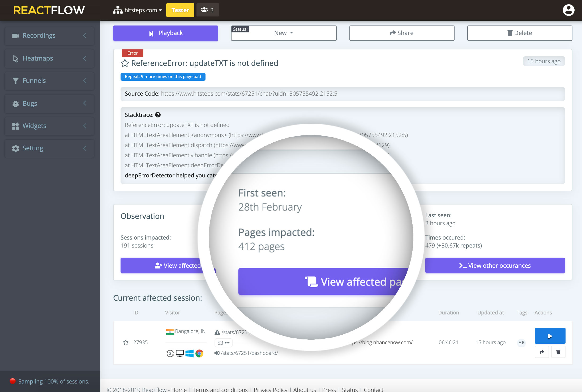582x392 pixels.
Task: Expand the Bugs chevron
Action: point(85,103)
